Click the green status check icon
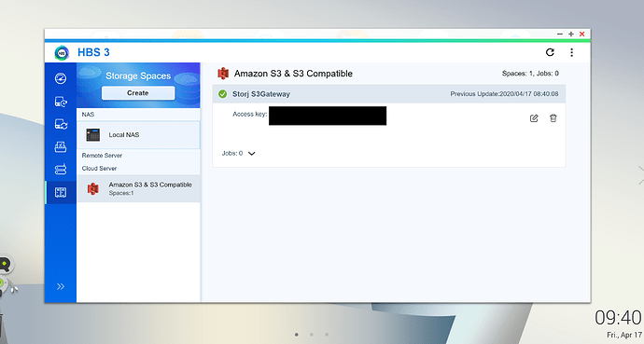This screenshot has height=344, width=644. tap(223, 94)
